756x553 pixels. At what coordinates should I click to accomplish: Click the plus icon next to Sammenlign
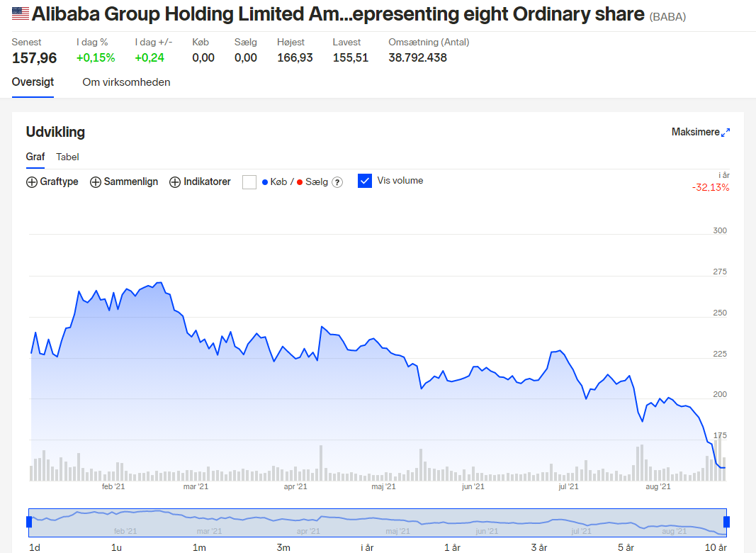point(96,182)
